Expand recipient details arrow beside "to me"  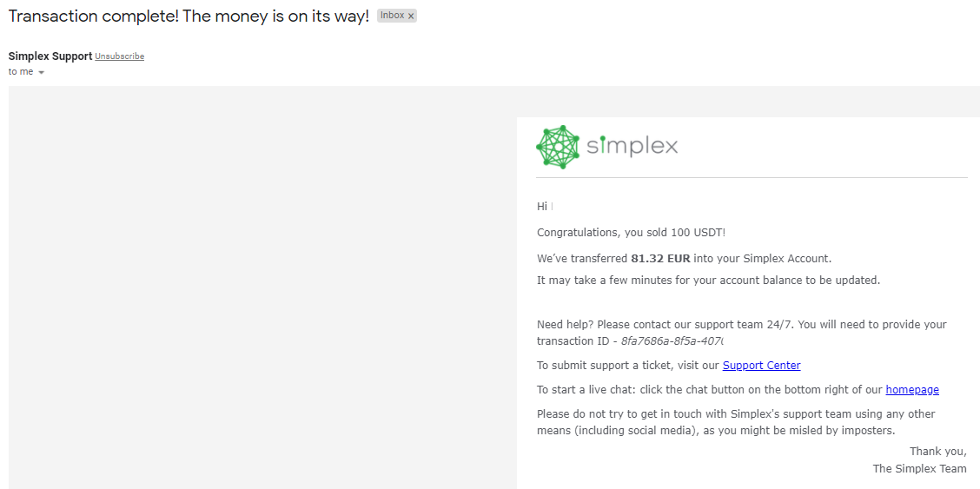[x=41, y=72]
